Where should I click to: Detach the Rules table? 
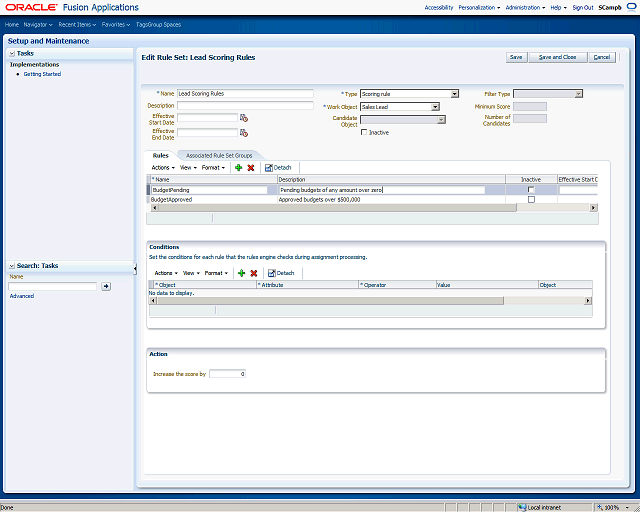click(x=278, y=167)
